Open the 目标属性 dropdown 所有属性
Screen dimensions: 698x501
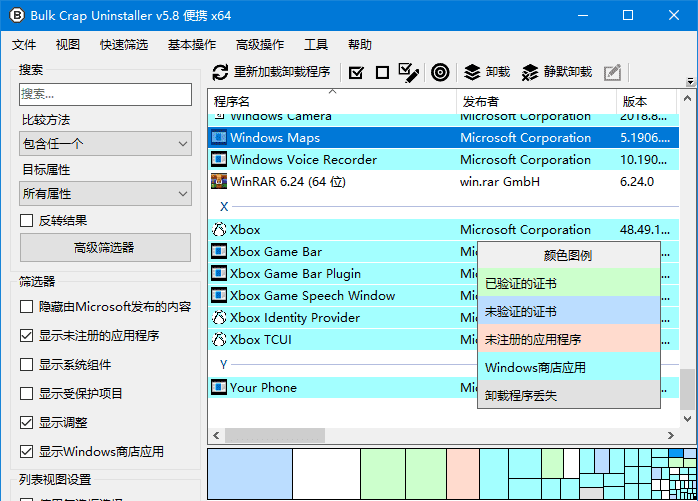pyautogui.click(x=106, y=193)
